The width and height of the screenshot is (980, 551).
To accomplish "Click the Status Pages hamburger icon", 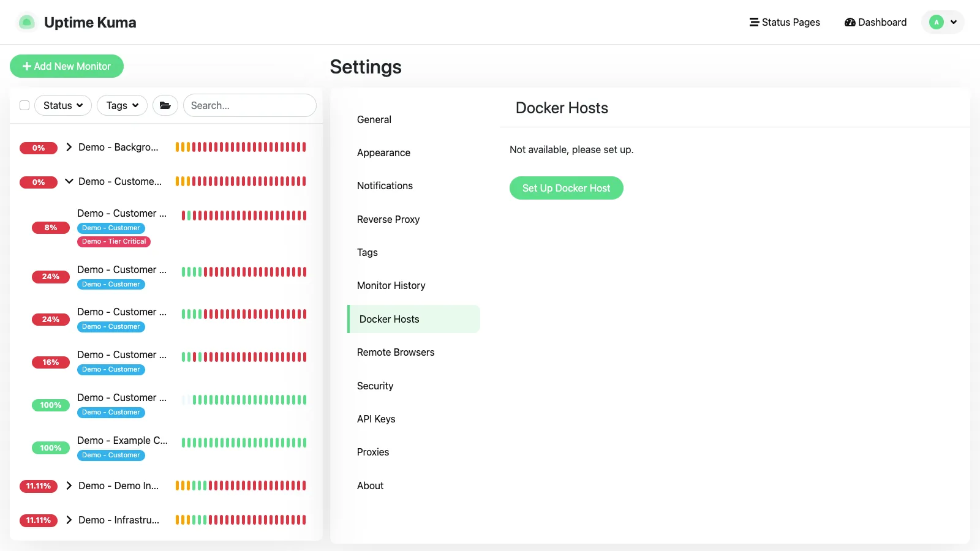I will [754, 22].
